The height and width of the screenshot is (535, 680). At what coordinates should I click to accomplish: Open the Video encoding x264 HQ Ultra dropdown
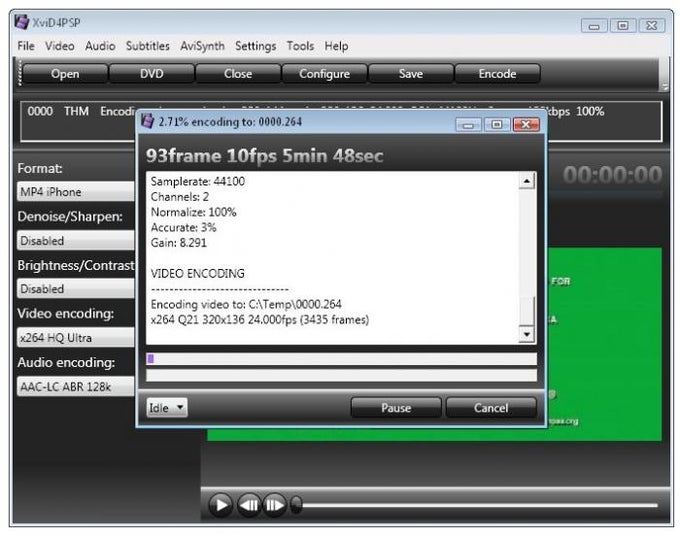[x=76, y=338]
